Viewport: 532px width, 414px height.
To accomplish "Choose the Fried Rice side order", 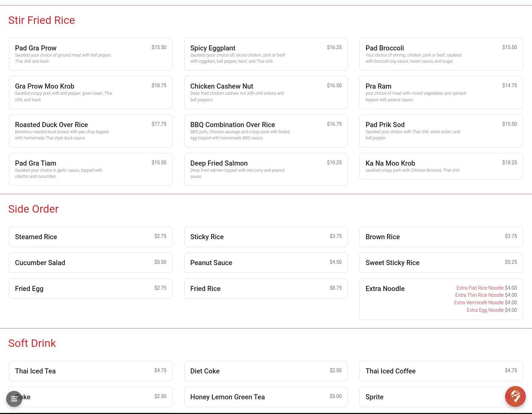I will [266, 289].
